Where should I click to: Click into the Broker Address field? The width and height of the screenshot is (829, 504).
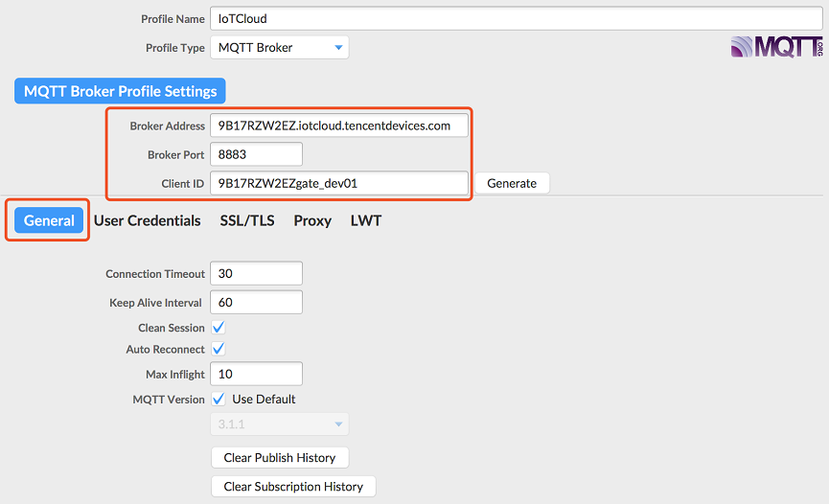[339, 126]
